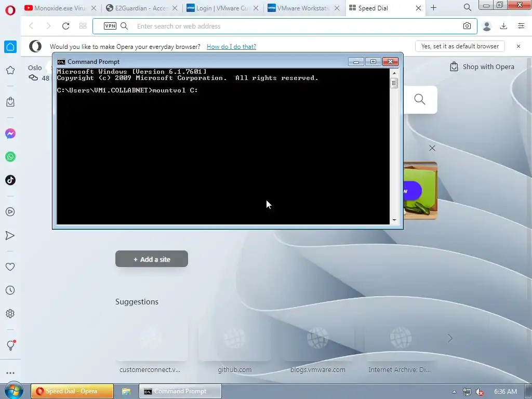Screen dimensions: 532x399
Task: Open Command Prompt title bar system icon
Action: pos(61,61)
